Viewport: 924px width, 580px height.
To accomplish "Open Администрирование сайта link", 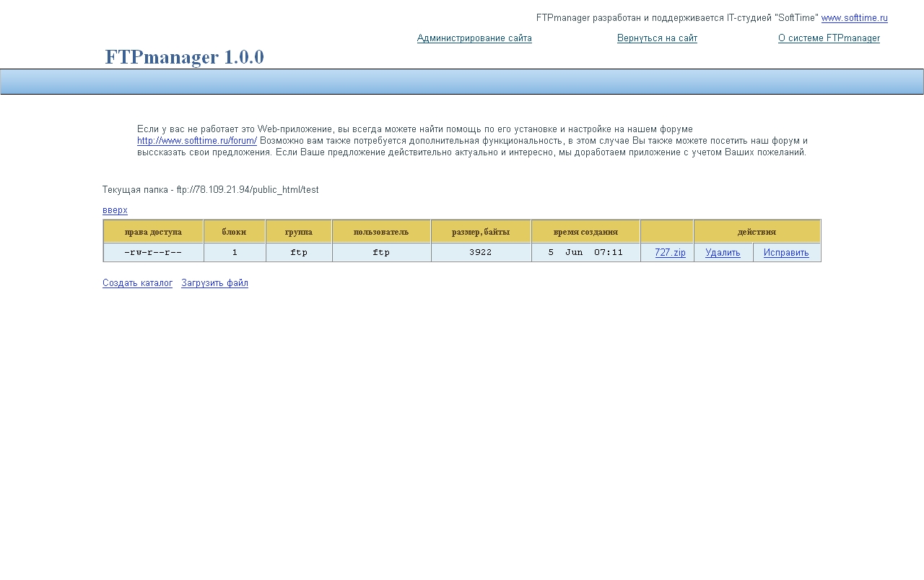I will [x=474, y=38].
